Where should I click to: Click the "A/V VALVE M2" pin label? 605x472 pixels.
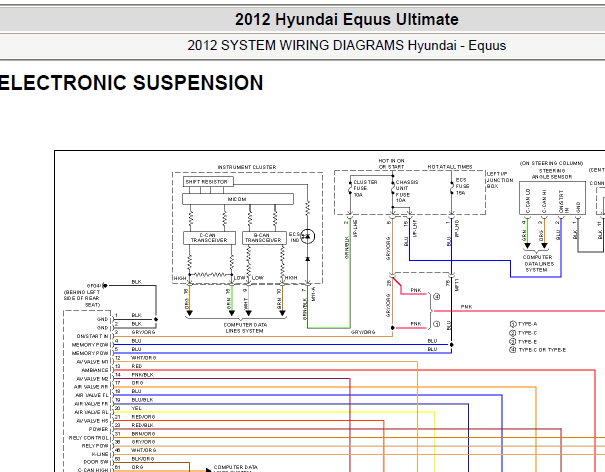93,379
